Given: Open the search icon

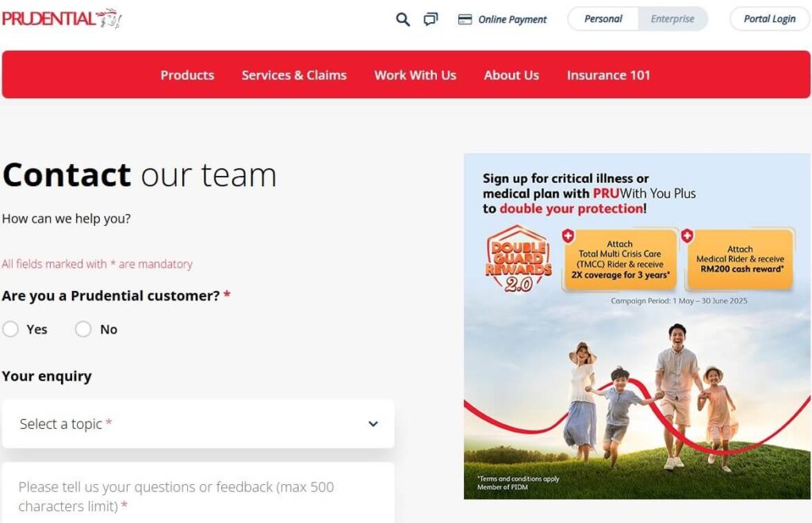Looking at the screenshot, I should tap(402, 18).
